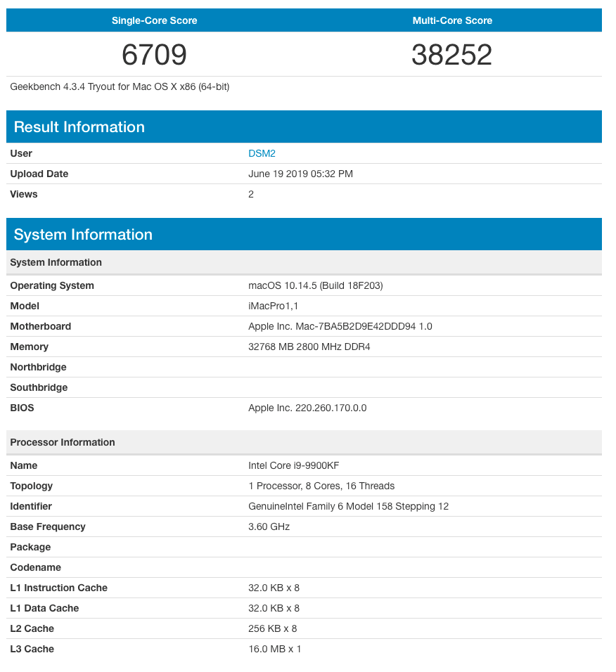The height and width of the screenshot is (672, 616).
Task: Click the BIOS value Apple Inc. 220.260.170.0.0
Action: point(307,408)
